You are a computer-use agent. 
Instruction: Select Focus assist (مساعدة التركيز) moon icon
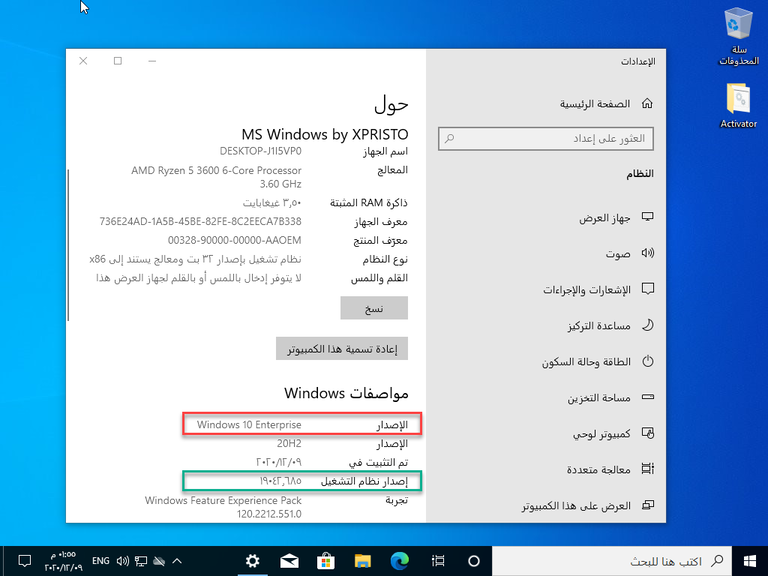[x=648, y=325]
